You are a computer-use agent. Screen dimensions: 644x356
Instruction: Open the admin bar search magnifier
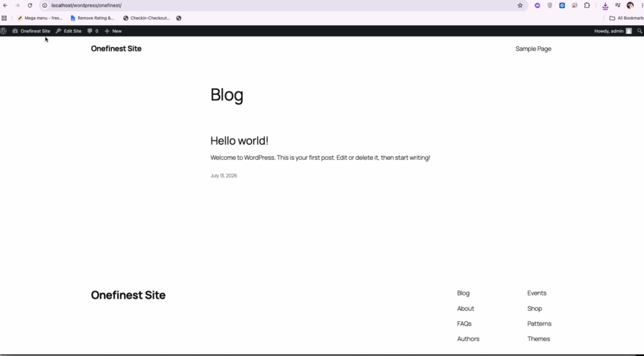640,31
